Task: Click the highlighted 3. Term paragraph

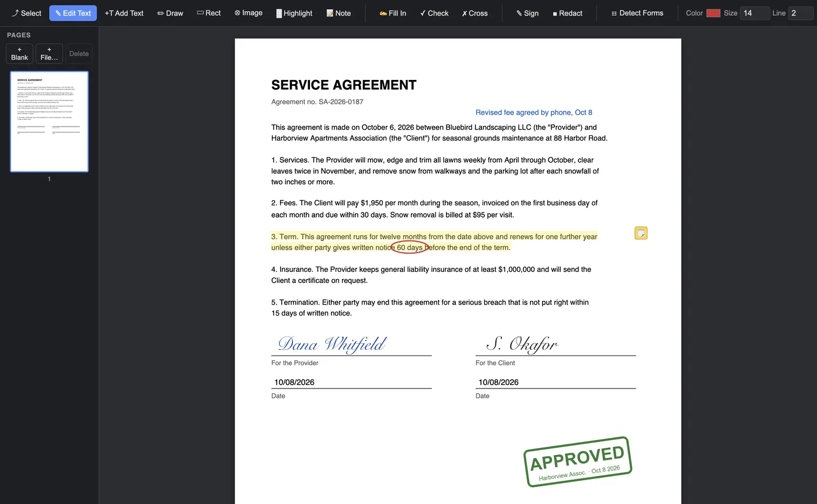Action: (434, 242)
